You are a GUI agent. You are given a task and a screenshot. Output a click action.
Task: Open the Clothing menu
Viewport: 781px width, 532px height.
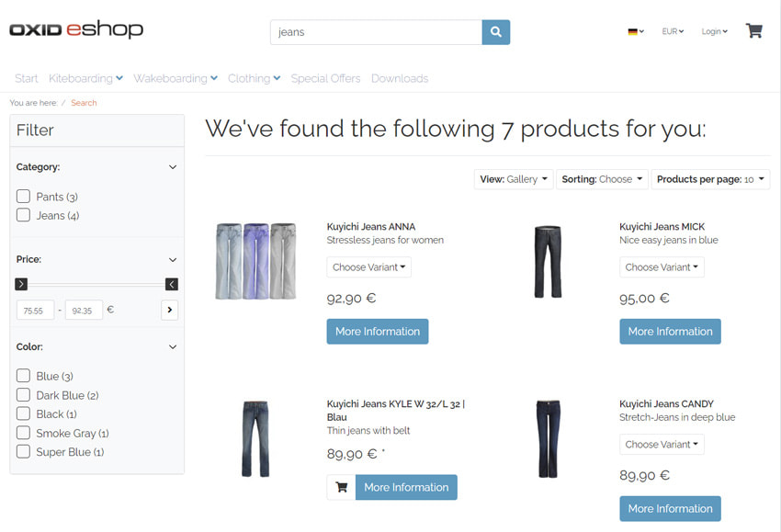tap(254, 78)
